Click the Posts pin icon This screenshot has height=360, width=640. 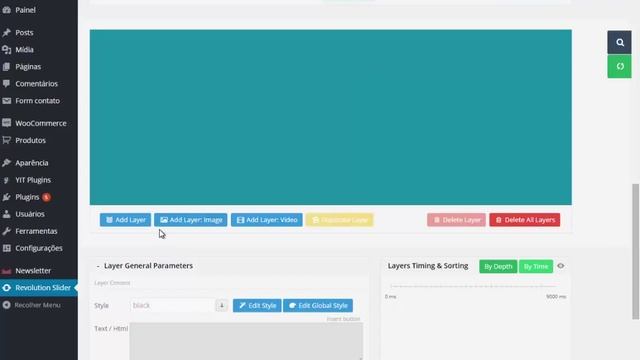(7, 32)
